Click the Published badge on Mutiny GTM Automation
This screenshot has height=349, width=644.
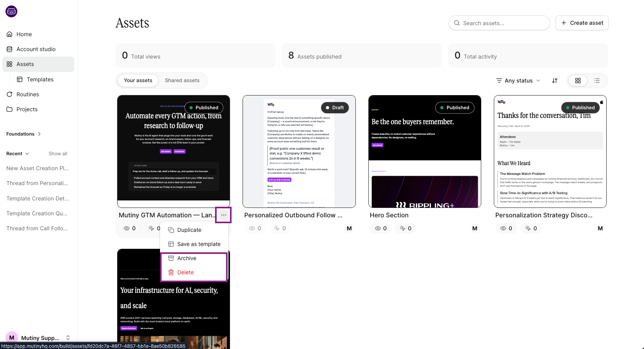point(204,108)
